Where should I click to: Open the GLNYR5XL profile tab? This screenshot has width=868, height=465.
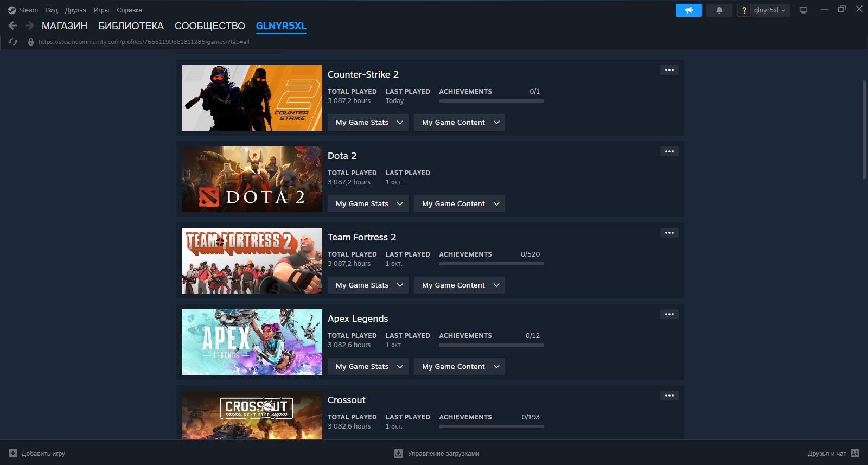tap(281, 26)
